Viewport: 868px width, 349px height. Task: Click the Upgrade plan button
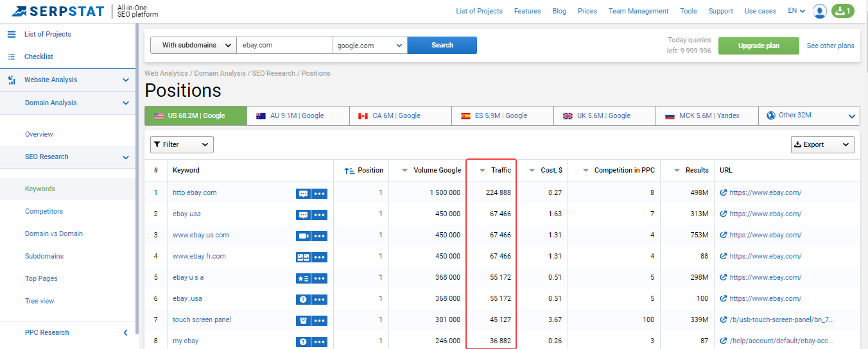[759, 46]
